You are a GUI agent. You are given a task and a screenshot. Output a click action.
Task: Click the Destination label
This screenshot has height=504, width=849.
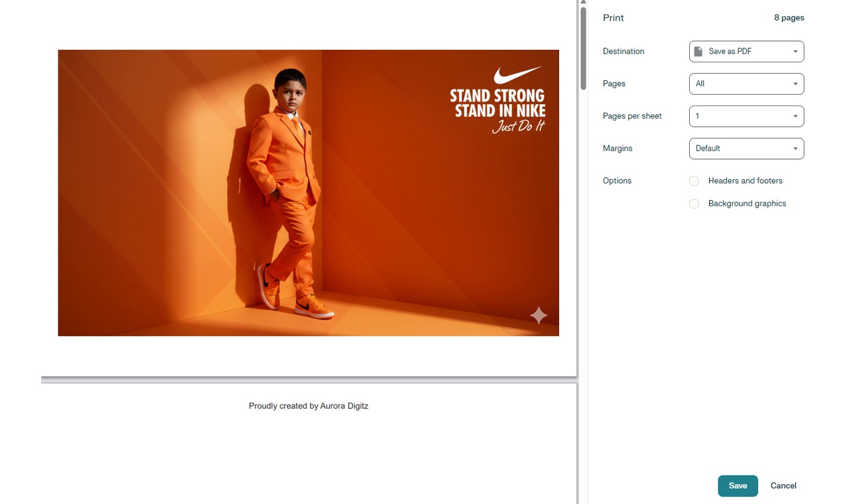click(x=623, y=51)
